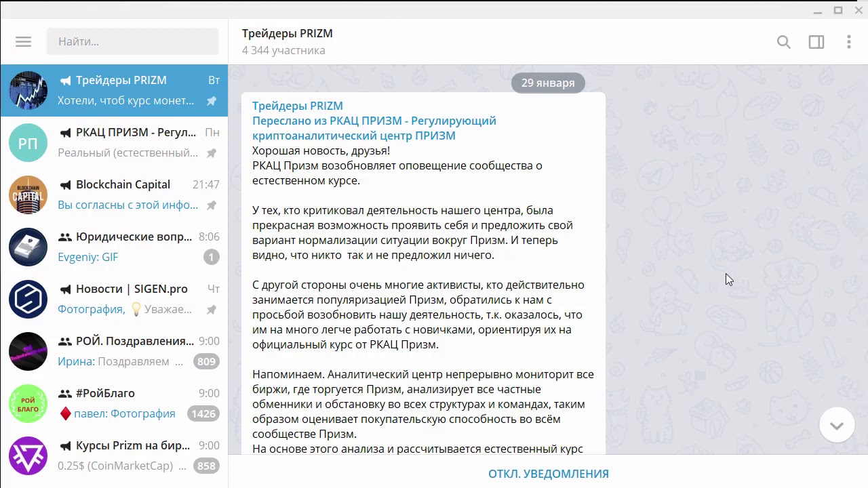Open the Blockchain Capital channel
This screenshot has height=488, width=868.
pos(114,195)
